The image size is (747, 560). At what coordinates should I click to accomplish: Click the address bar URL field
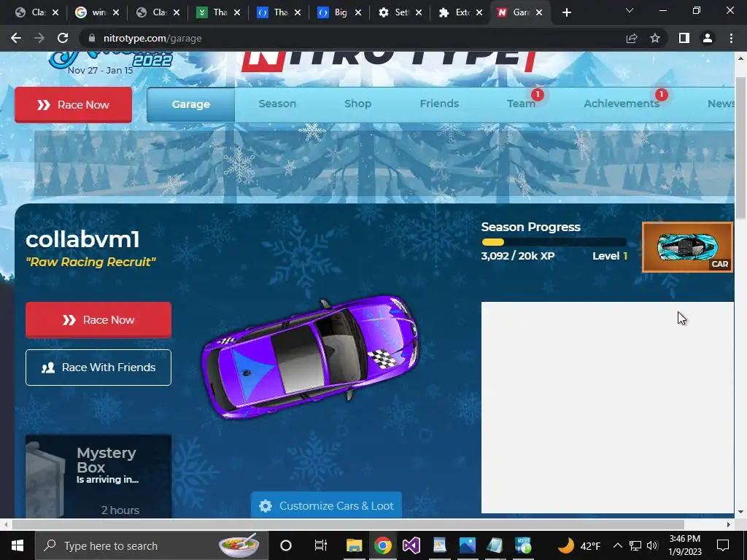[x=352, y=38]
